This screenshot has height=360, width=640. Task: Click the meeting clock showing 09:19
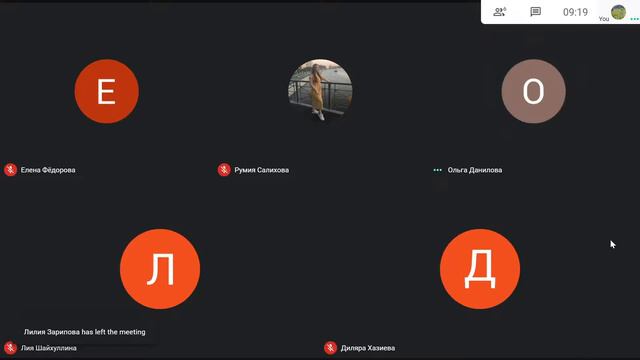point(575,12)
